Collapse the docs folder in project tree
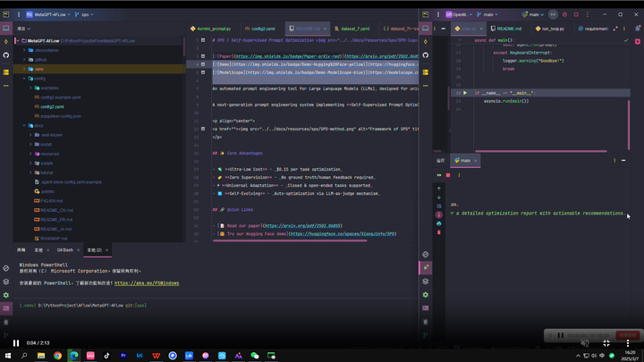Image resolution: width=644 pixels, height=362 pixels. [x=25, y=125]
